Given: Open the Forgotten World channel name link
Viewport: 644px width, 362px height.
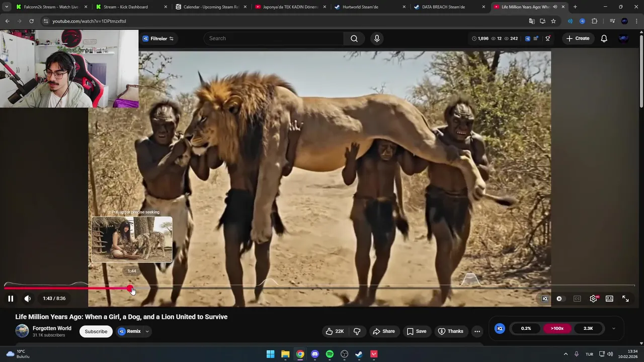Looking at the screenshot, I should pos(52,328).
